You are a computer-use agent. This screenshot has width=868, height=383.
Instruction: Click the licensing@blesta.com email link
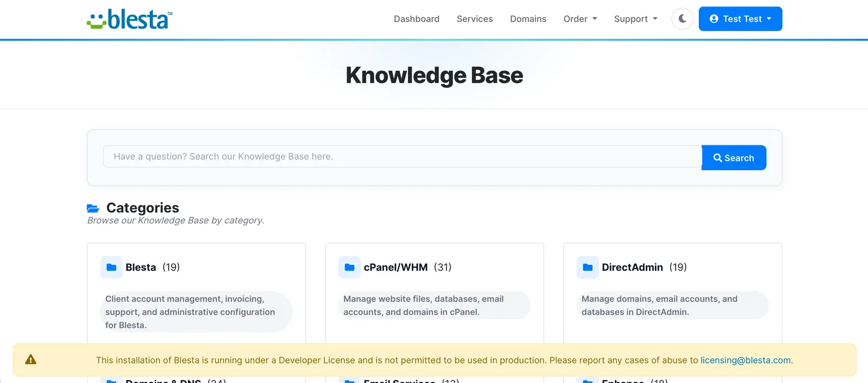click(x=745, y=360)
